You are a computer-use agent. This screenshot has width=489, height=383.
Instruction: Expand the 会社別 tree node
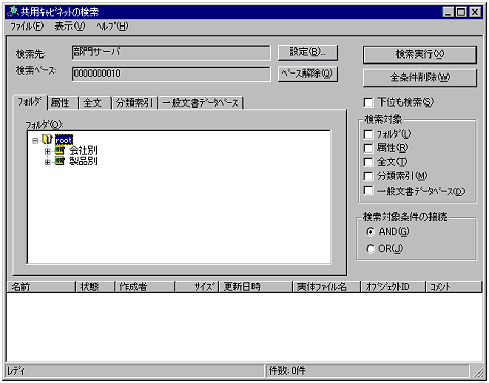[48, 151]
